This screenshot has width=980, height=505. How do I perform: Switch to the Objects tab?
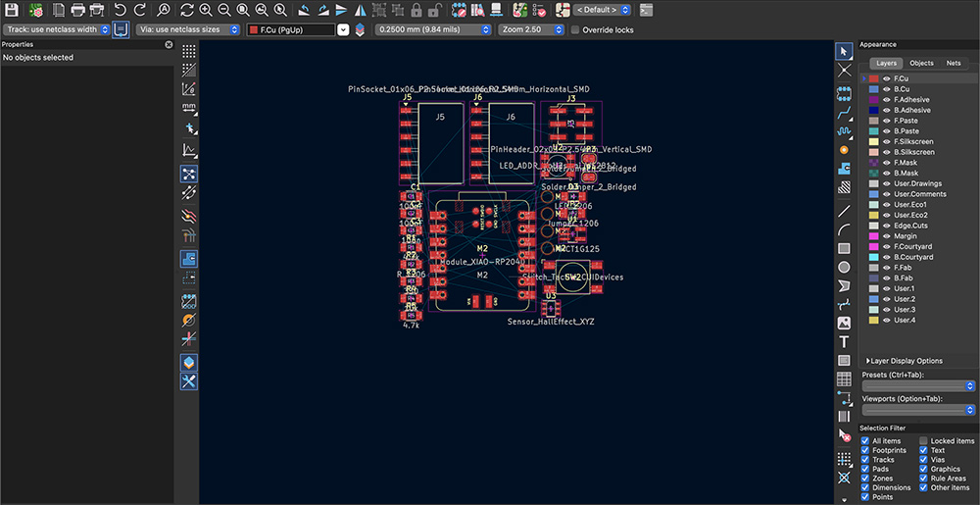click(921, 63)
